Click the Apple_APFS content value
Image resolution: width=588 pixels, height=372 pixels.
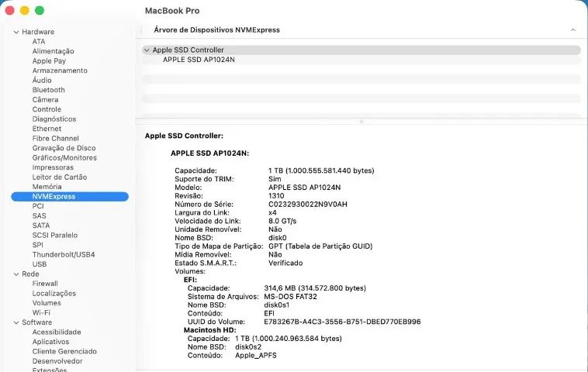[256, 356]
